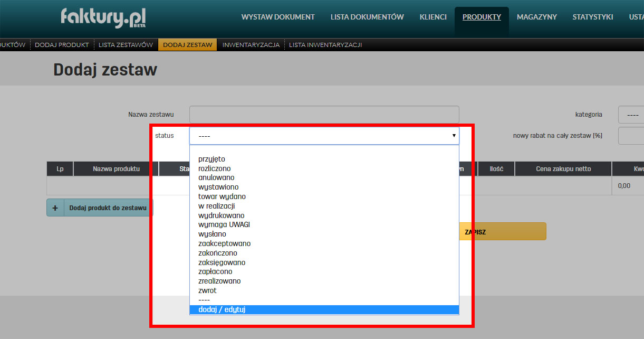
Task: Click the plus icon beside Dodaj produkt
Action: [55, 208]
